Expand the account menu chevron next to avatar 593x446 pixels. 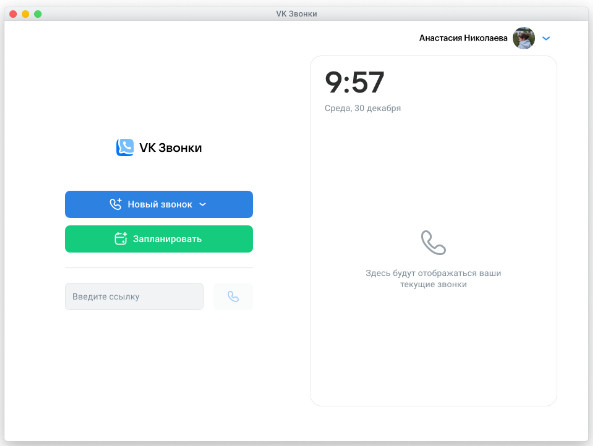(x=546, y=38)
